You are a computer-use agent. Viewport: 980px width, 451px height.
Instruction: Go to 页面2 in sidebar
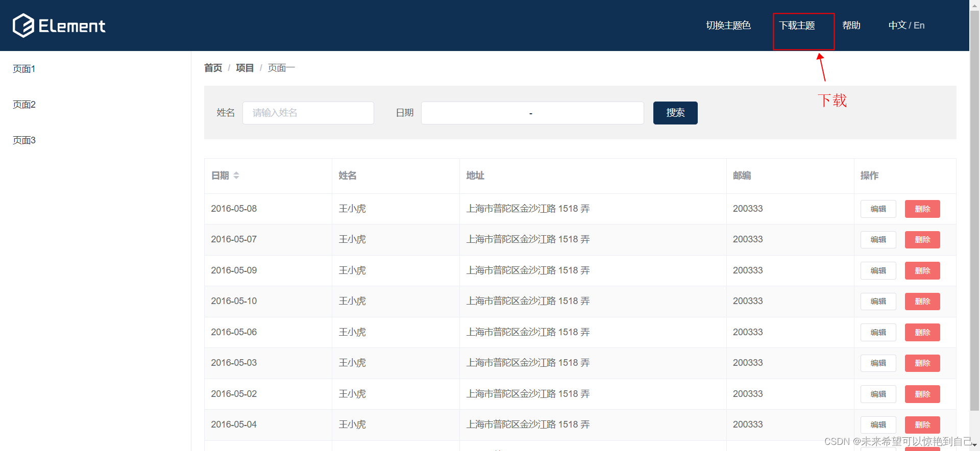pyautogui.click(x=24, y=105)
